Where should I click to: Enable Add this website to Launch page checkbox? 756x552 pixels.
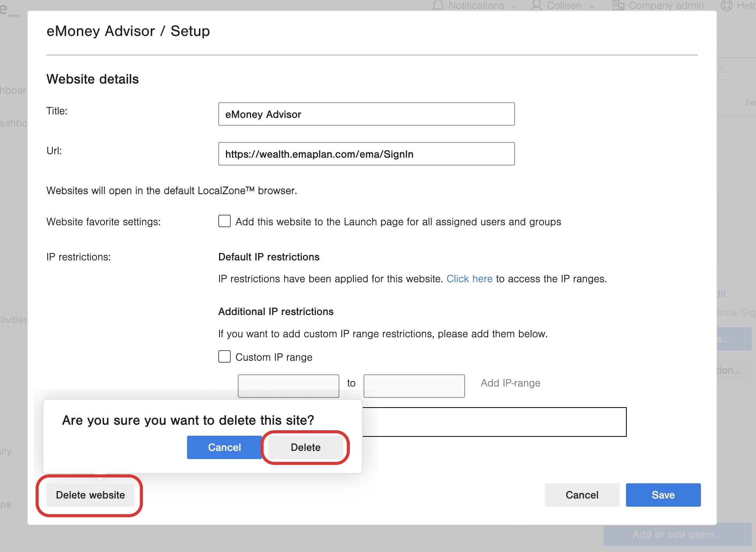point(225,221)
